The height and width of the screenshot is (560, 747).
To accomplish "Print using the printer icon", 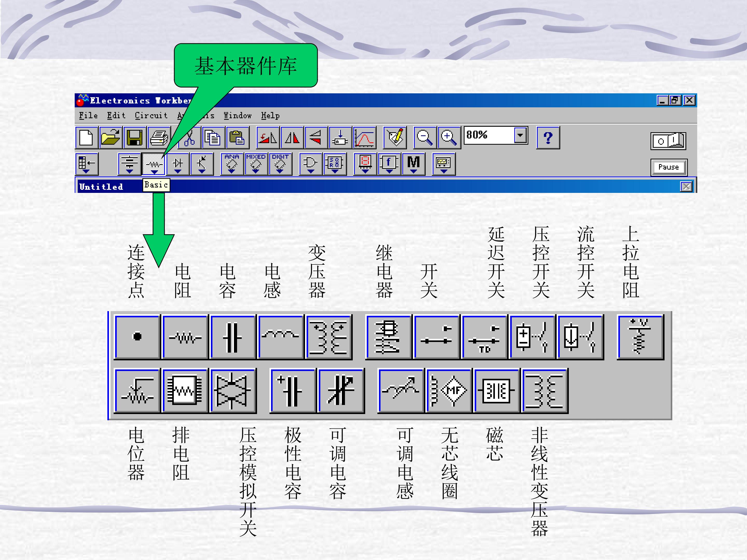I will tap(159, 138).
